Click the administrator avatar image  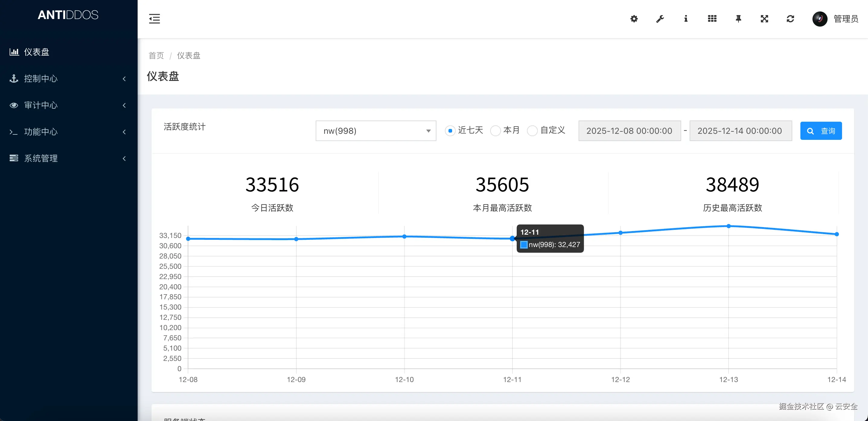pos(819,19)
